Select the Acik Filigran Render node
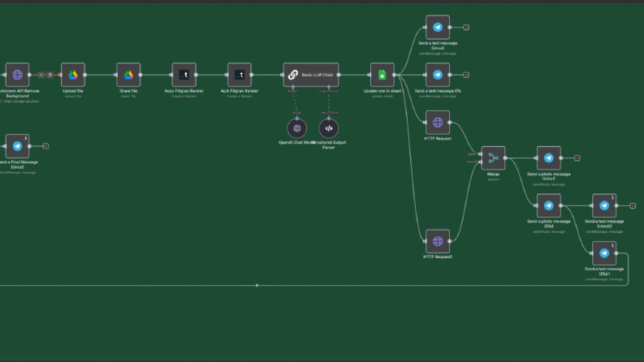644x362 pixels. [x=240, y=75]
